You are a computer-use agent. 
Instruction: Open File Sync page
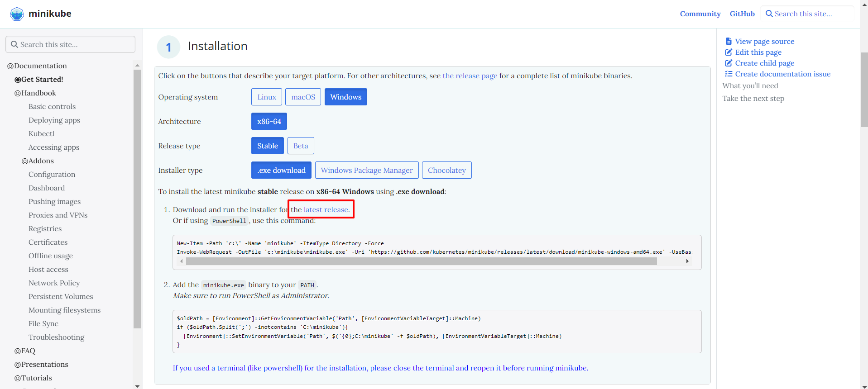(43, 323)
